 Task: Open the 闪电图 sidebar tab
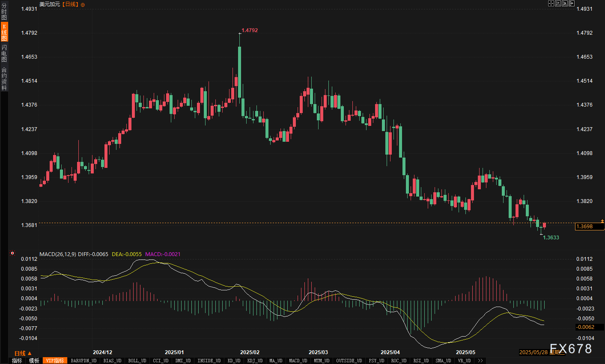4,53
